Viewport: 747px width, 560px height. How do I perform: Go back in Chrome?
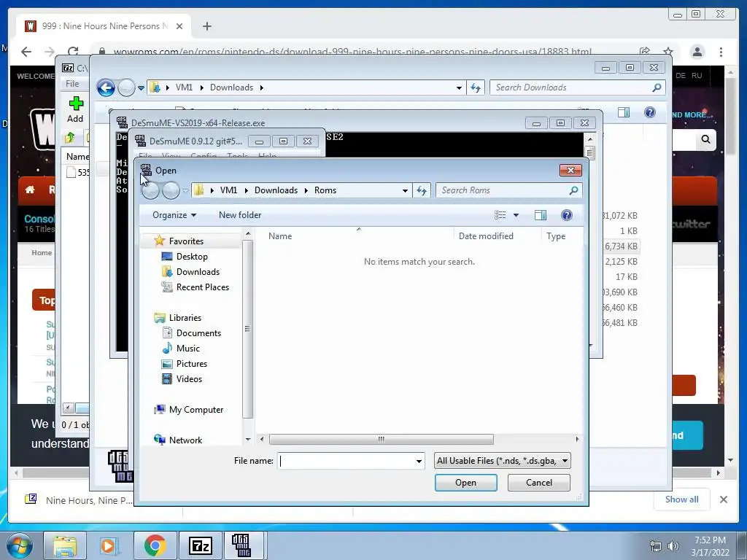[26, 52]
